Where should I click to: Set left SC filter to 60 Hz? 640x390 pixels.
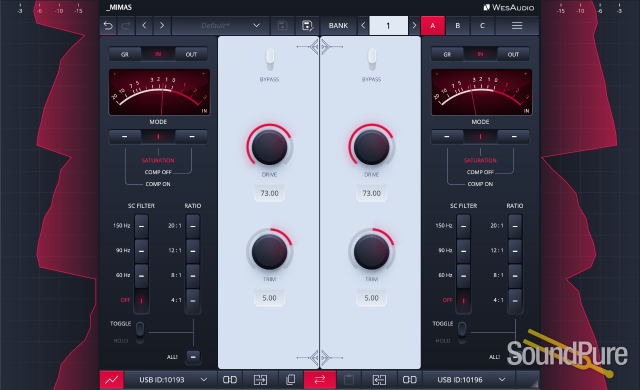tap(141, 276)
